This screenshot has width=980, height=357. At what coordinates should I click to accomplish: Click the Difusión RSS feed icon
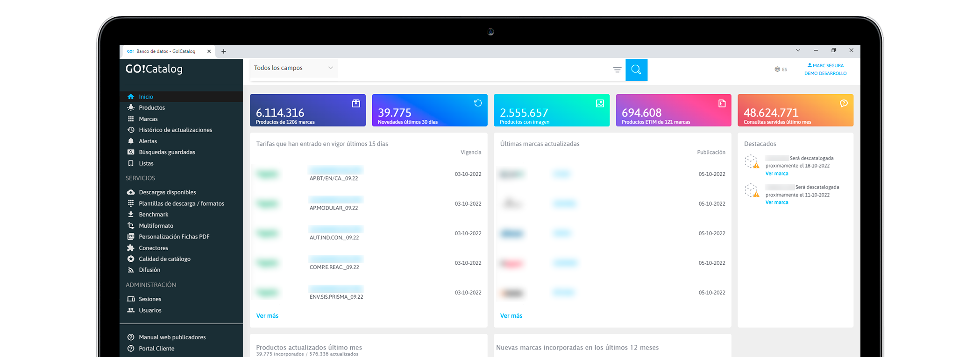pyautogui.click(x=131, y=270)
